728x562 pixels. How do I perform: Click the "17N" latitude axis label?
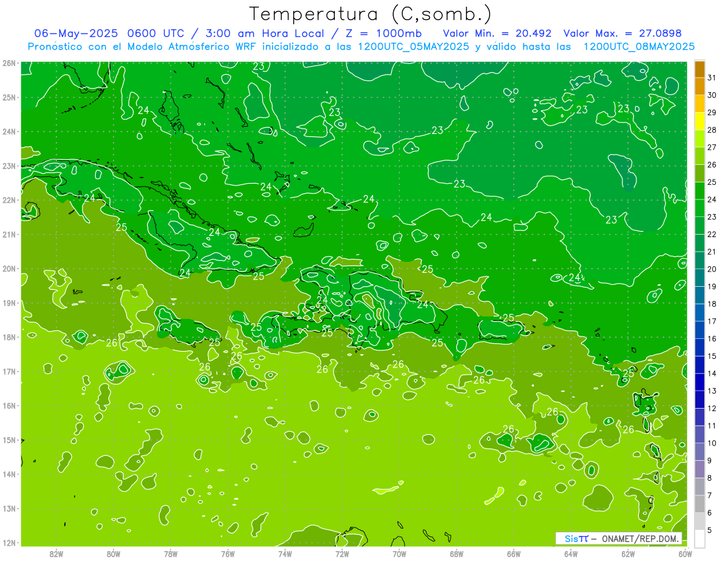[x=8, y=371]
